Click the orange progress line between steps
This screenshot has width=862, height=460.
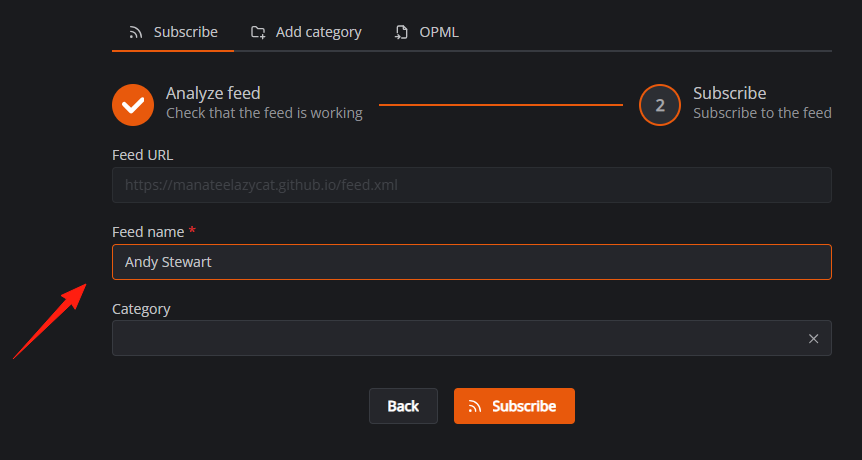(x=501, y=104)
